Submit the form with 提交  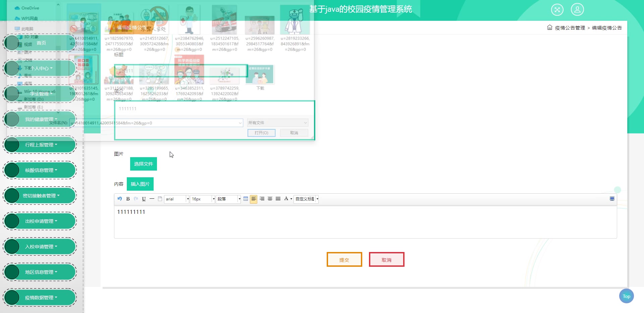point(344,260)
